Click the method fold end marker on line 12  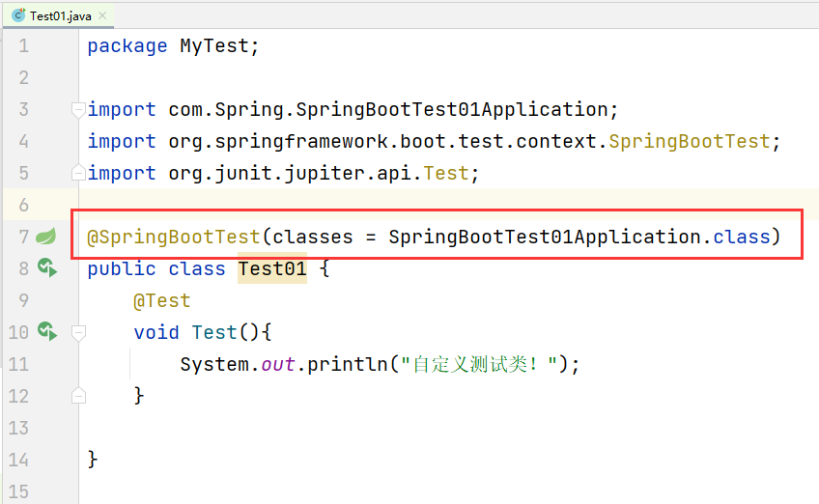point(78,396)
